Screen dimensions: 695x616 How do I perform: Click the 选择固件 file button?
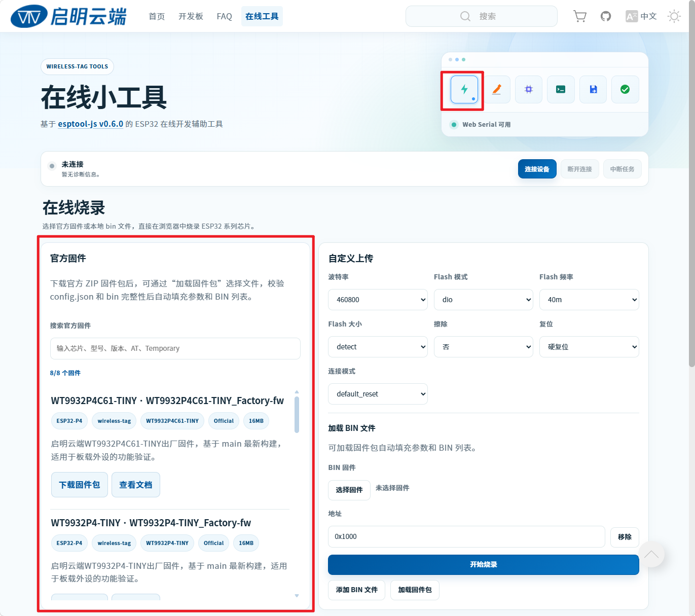click(349, 490)
